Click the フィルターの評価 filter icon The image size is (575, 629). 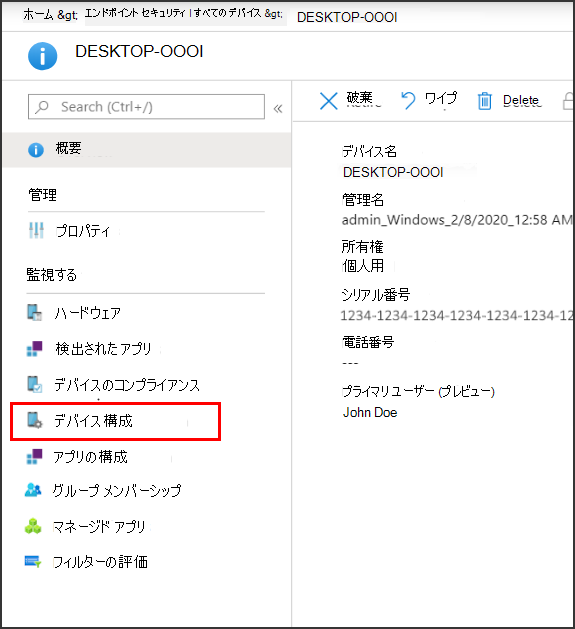click(33, 561)
